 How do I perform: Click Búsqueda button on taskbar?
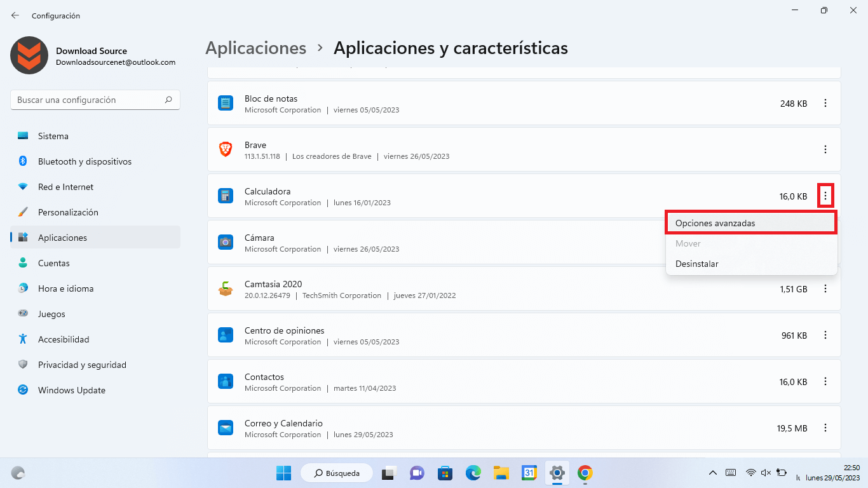pyautogui.click(x=336, y=473)
